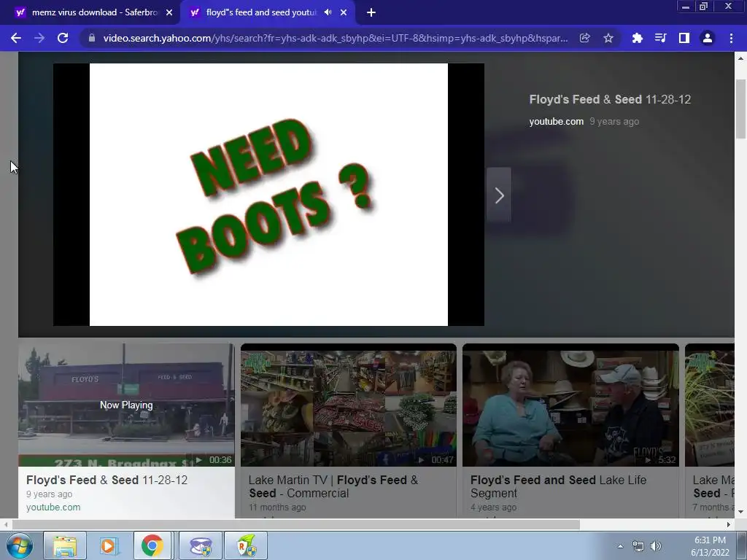This screenshot has width=747, height=560.
Task: Select the 9 years ago text beside player
Action: click(x=614, y=122)
